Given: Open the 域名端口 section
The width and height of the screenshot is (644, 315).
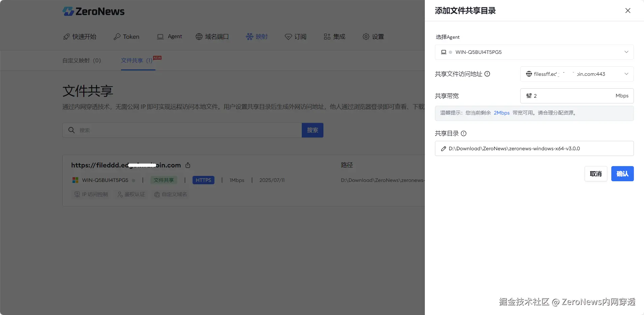Looking at the screenshot, I should point(212,37).
